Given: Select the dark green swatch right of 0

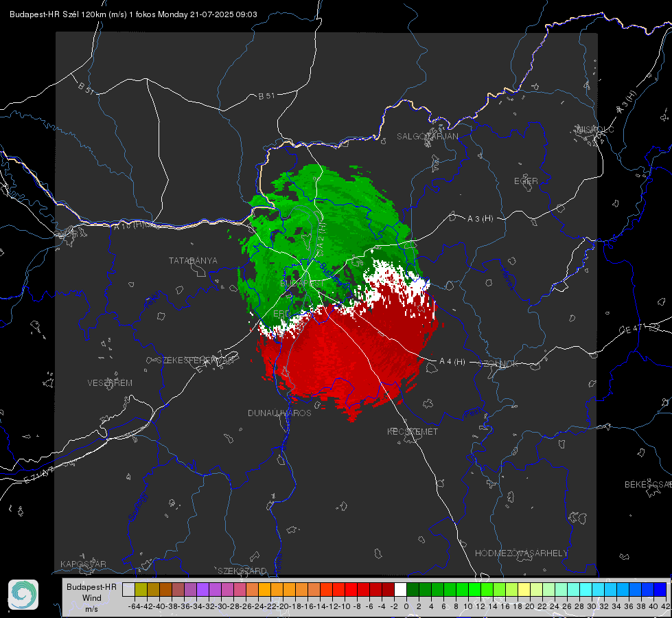Looking at the screenshot, I should tap(413, 590).
